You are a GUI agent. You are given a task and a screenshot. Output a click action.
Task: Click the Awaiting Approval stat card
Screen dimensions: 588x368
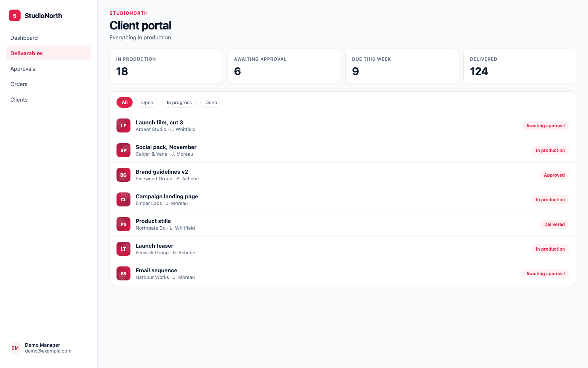(x=284, y=66)
